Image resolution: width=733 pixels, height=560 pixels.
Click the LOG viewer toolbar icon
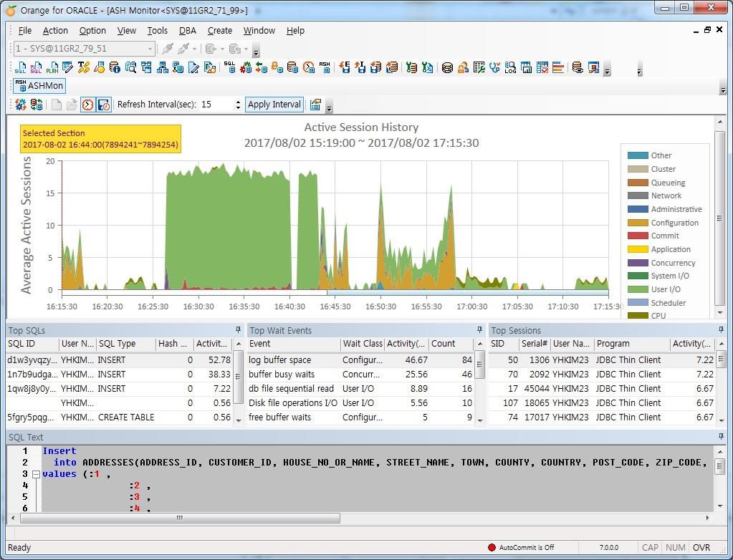coord(510,68)
